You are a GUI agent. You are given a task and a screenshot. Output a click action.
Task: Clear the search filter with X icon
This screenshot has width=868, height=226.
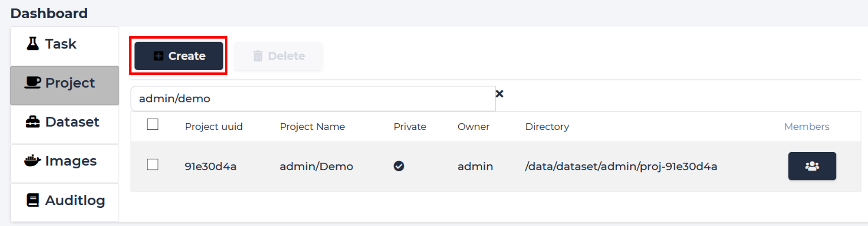500,94
